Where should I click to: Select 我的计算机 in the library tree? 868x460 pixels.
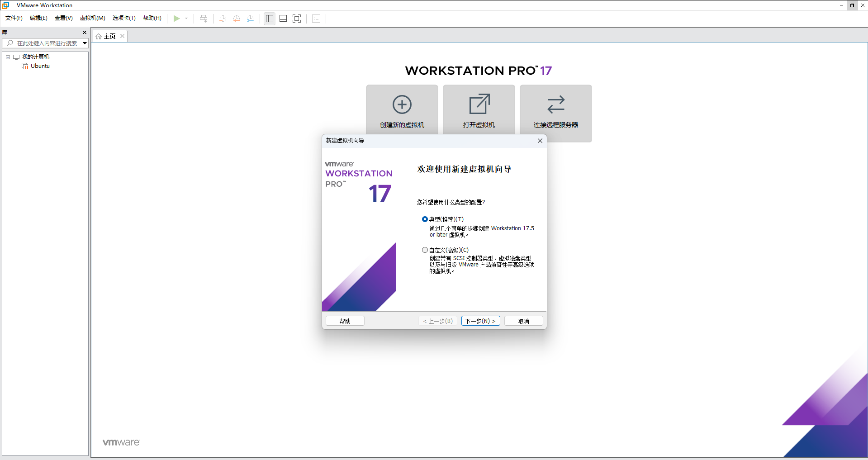click(x=36, y=57)
